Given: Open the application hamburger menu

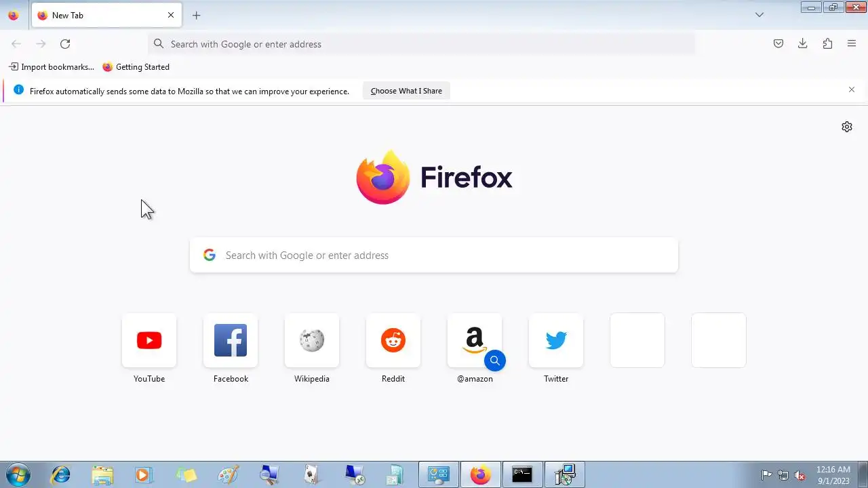Looking at the screenshot, I should click(x=852, y=44).
